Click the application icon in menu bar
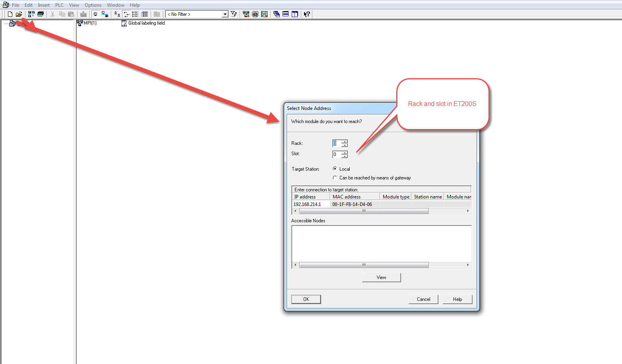The height and width of the screenshot is (364, 622). (6, 5)
